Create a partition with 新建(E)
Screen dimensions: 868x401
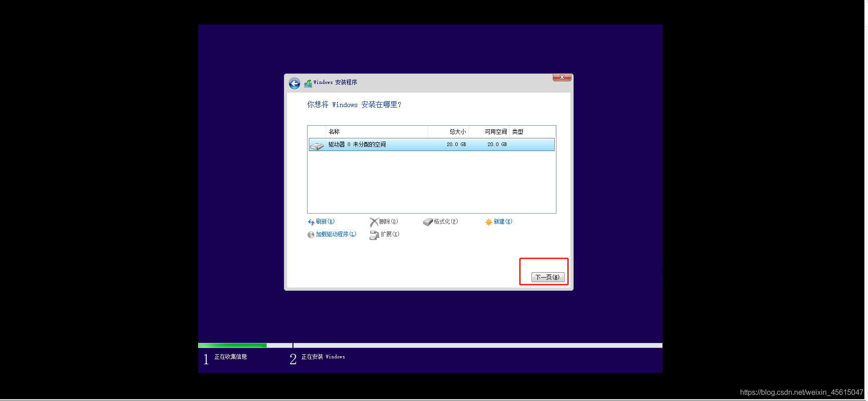(503, 221)
